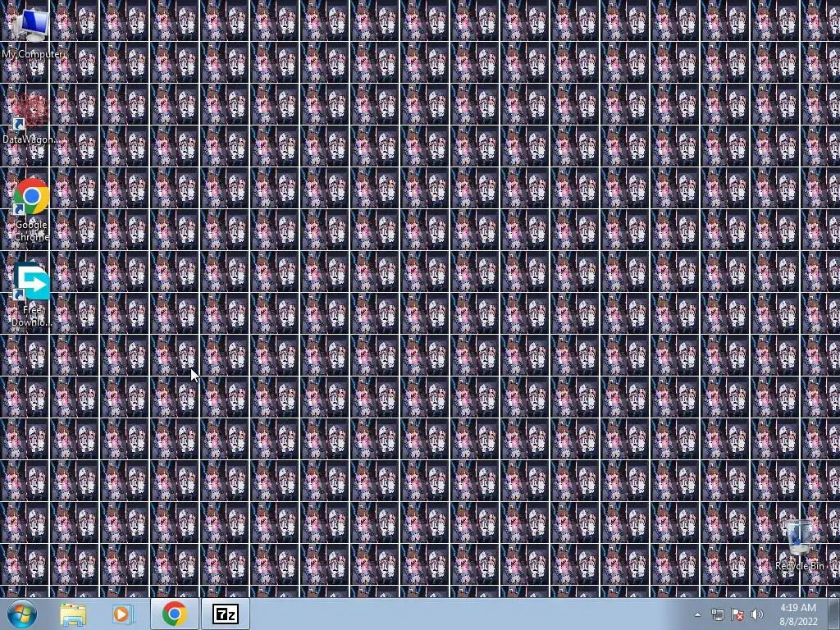Select the Recycle Bin icon
840x630 pixels.
click(x=799, y=545)
